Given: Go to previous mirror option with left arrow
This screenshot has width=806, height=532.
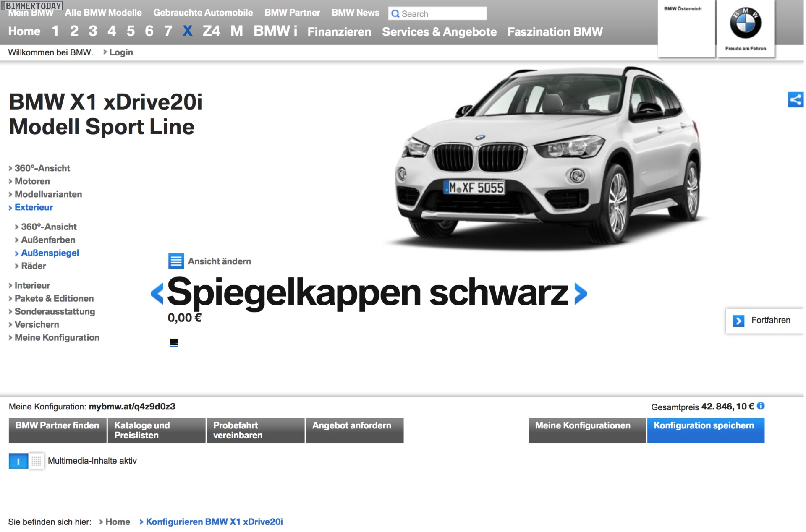Looking at the screenshot, I should (x=157, y=294).
